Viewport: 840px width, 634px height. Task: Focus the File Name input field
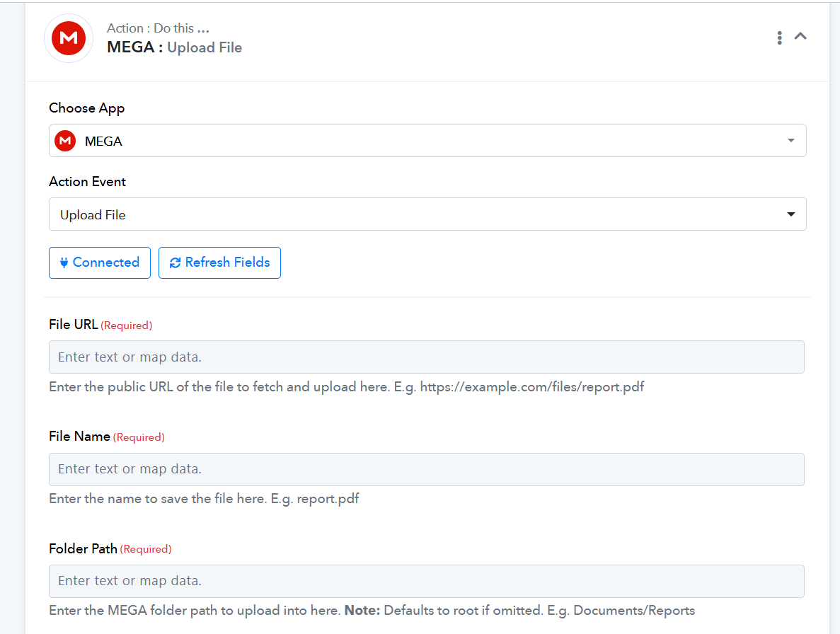point(427,470)
